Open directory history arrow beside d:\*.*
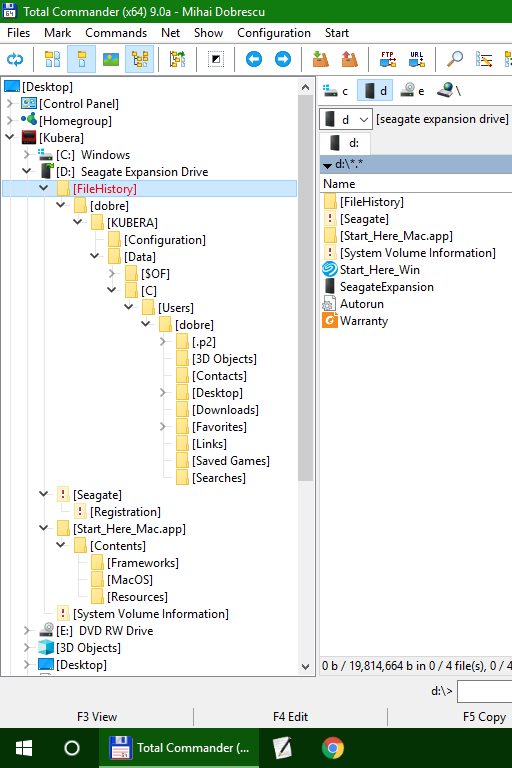The height and width of the screenshot is (768, 512). click(x=327, y=166)
